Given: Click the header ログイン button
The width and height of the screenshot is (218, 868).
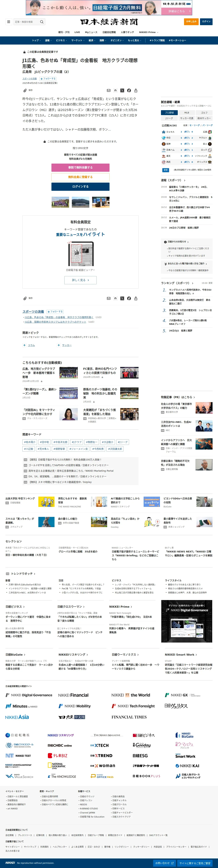Looking at the screenshot, I should (x=206, y=22).
